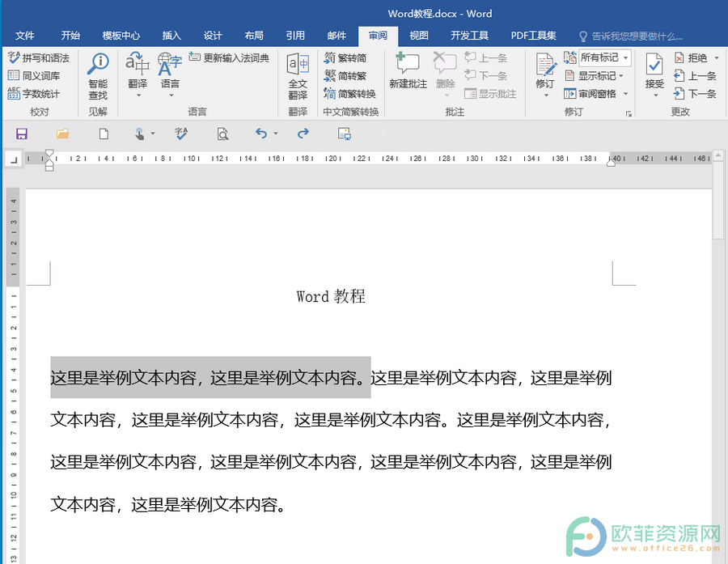Image resolution: width=728 pixels, height=564 pixels.
Task: Convert text with 繁转简
Action: tap(345, 58)
